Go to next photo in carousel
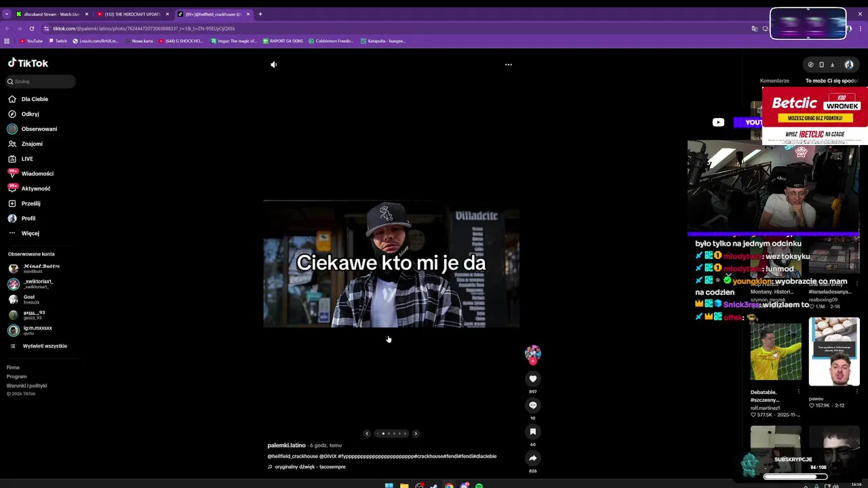Viewport: 868px width, 488px height. (x=416, y=433)
